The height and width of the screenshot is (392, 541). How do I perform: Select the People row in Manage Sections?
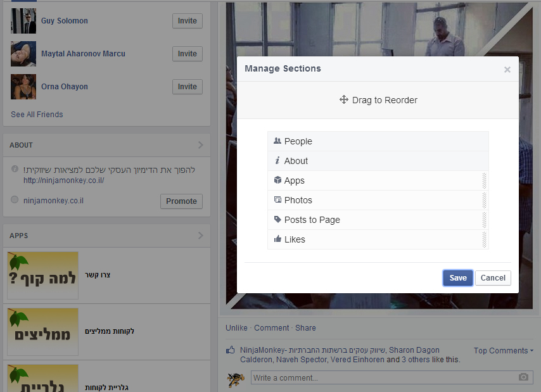coord(378,141)
